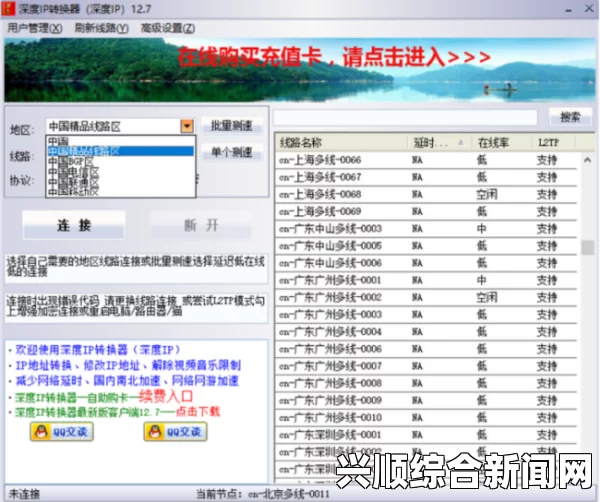
Task: Click the scroll up arrow of route list
Action: coord(587,160)
